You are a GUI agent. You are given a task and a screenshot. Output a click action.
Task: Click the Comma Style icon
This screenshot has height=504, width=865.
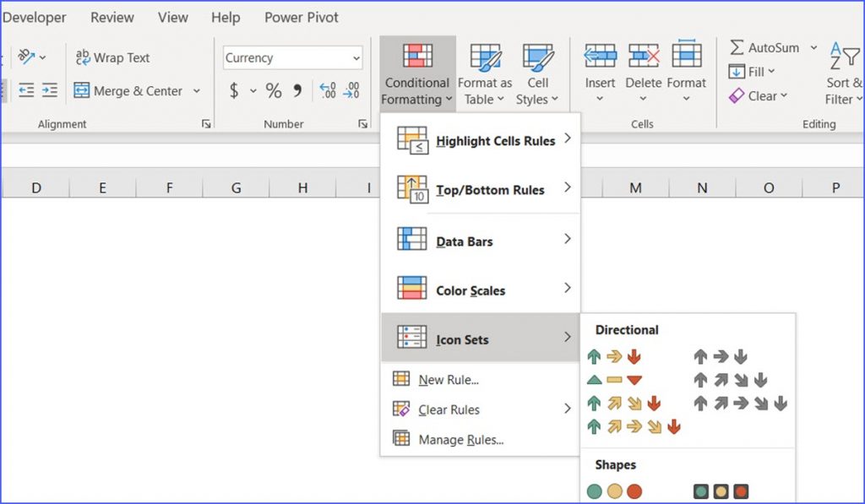(297, 90)
